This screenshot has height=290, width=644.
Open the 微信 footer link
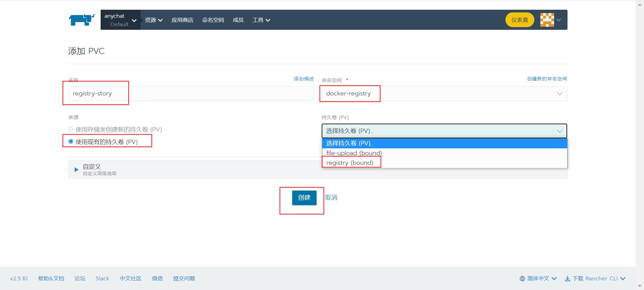pos(157,279)
